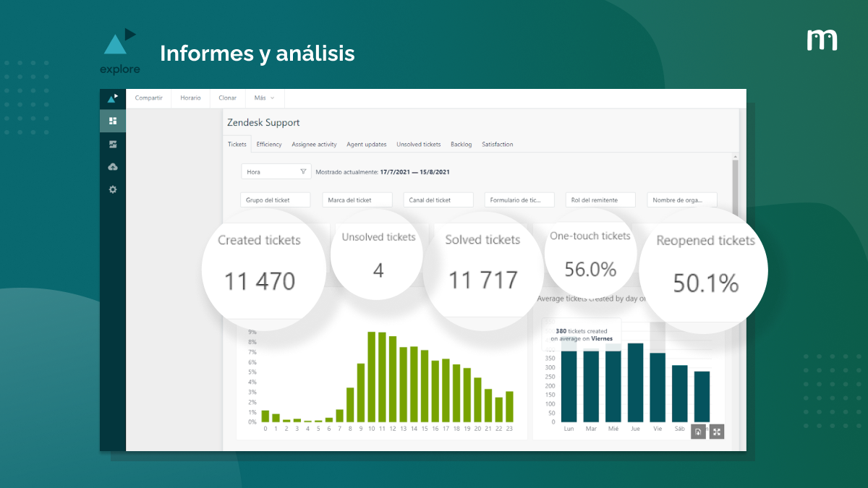Click the Jue bar in weekday chart

[x=636, y=382]
